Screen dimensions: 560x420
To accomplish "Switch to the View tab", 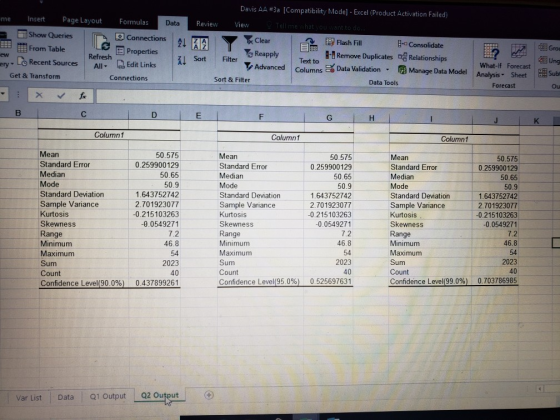I will point(241,25).
